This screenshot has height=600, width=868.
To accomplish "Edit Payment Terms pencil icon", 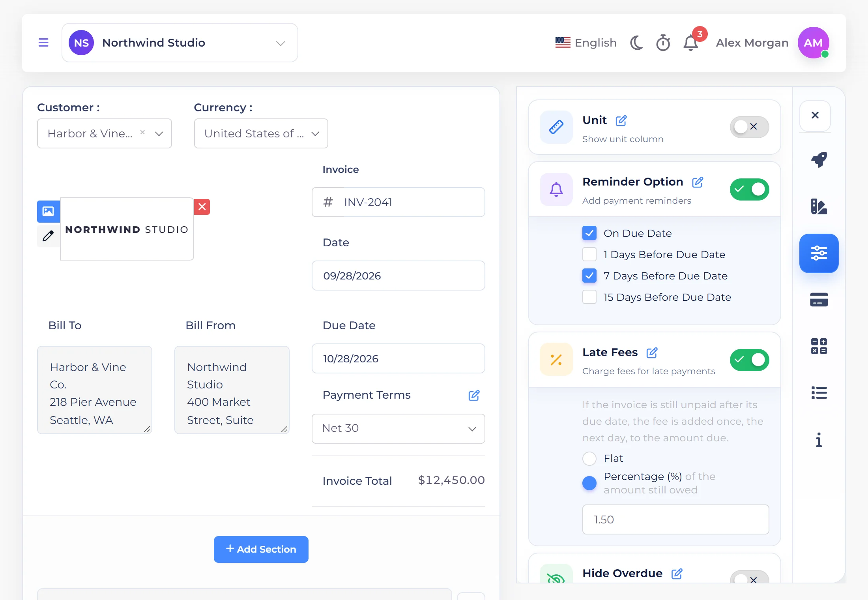I will click(474, 395).
